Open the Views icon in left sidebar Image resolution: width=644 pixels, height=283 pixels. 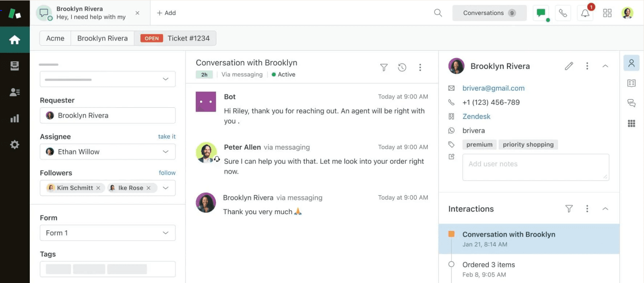14,66
